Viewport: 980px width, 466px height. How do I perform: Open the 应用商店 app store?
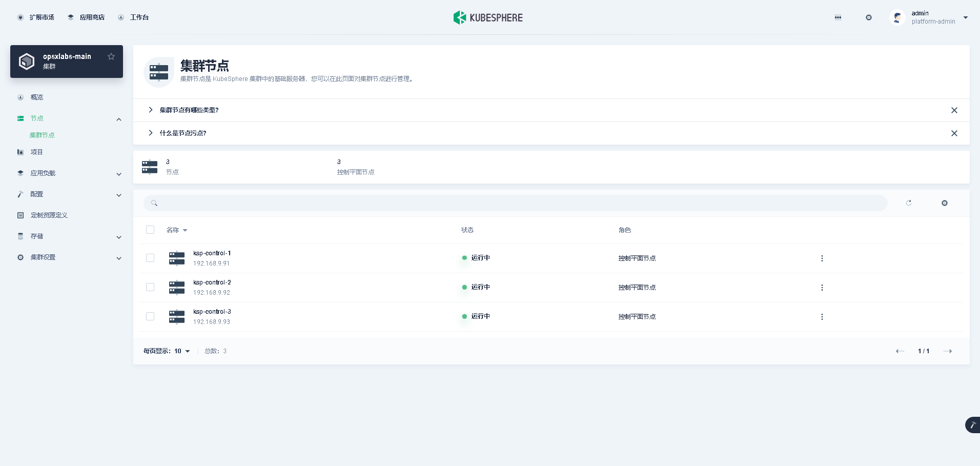(86, 17)
